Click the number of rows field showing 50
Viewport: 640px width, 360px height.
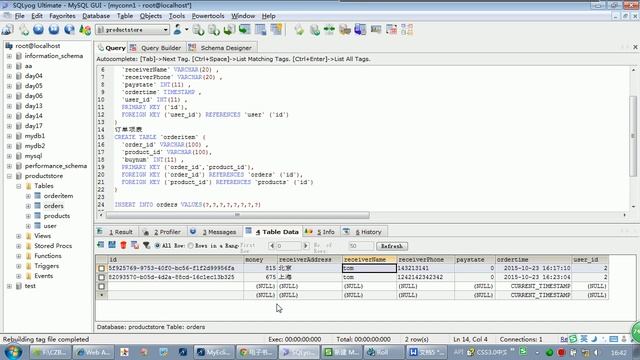[361, 246]
